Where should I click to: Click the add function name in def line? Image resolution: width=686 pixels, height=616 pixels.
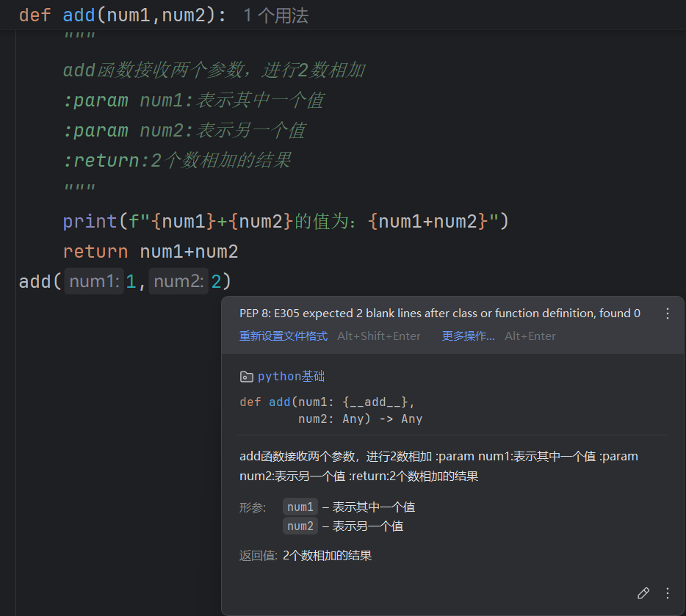79,15
